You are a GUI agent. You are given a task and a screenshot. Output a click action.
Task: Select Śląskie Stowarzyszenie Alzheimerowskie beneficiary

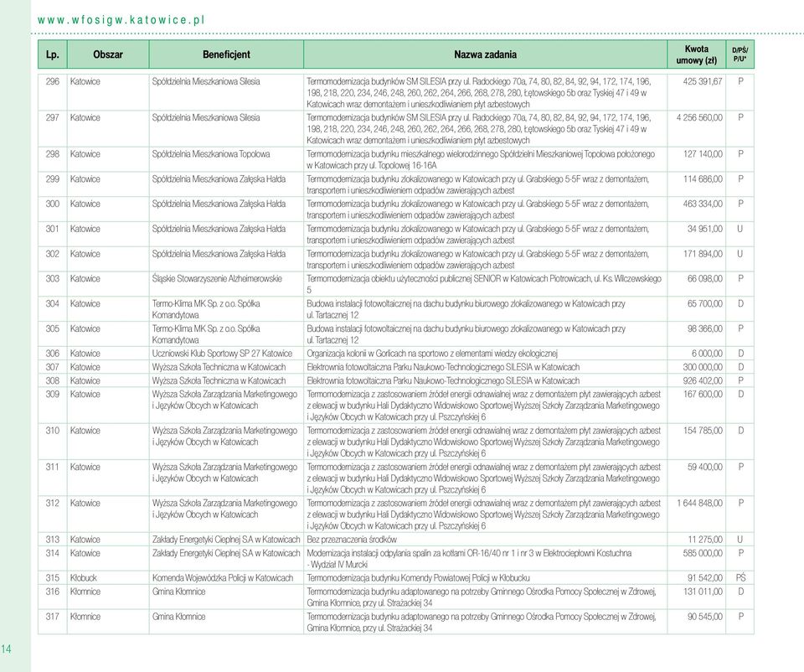217,279
